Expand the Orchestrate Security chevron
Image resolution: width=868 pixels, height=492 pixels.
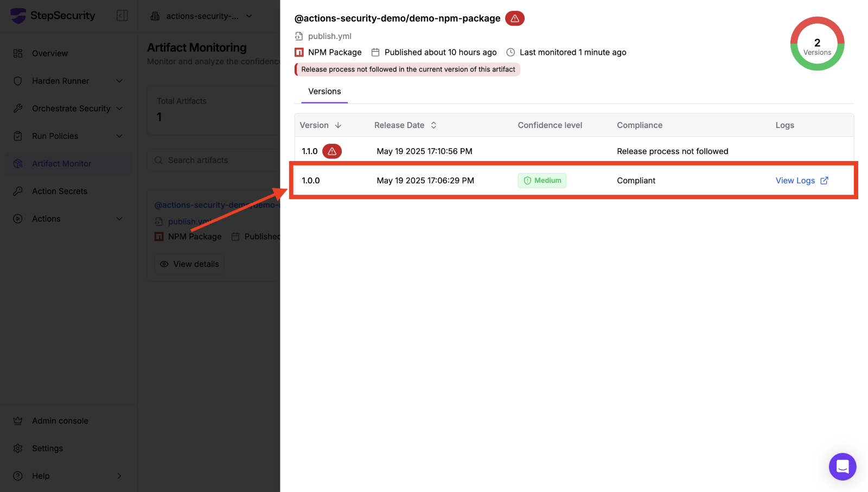coord(119,108)
